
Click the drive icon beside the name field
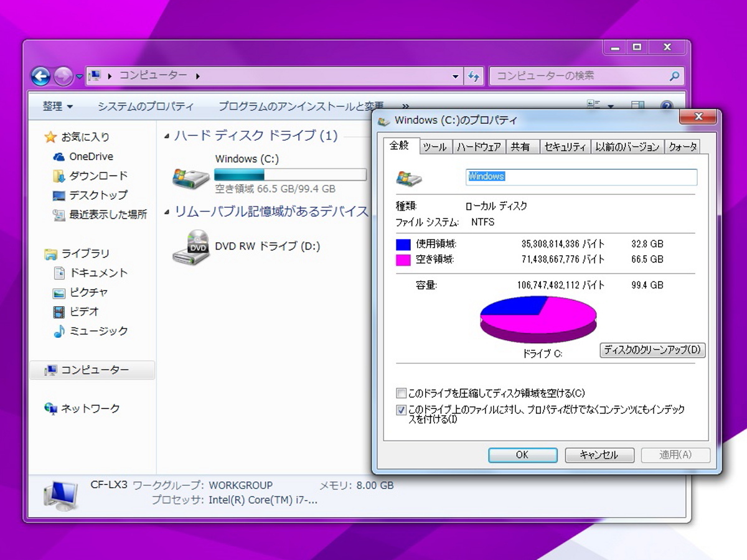coord(409,179)
